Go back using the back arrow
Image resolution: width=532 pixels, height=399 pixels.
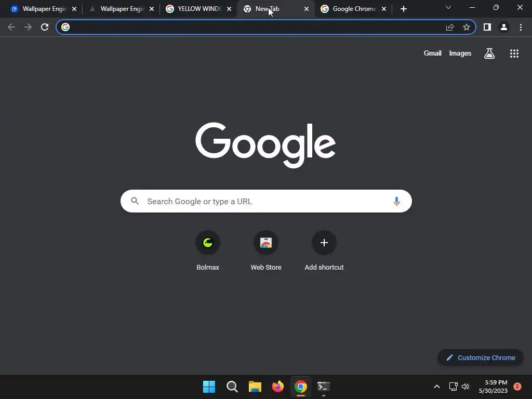click(11, 27)
